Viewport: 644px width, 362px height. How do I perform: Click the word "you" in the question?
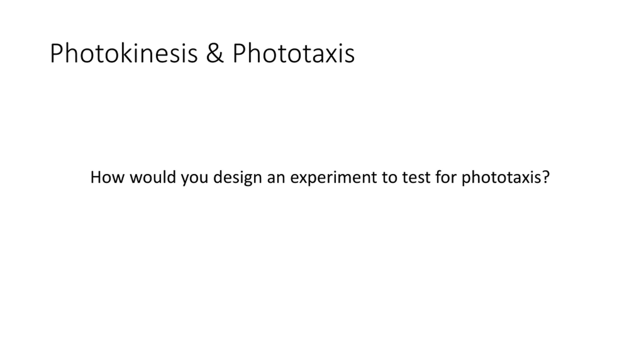194,178
